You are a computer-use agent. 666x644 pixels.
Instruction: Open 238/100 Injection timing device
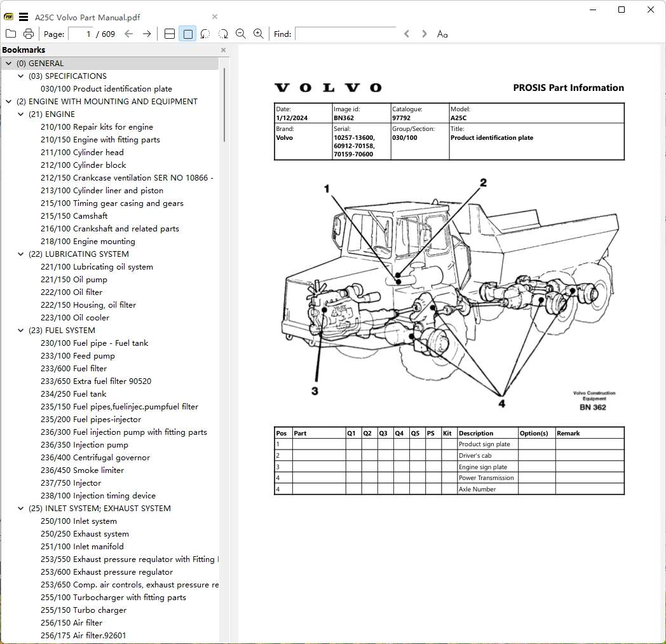[x=98, y=495]
